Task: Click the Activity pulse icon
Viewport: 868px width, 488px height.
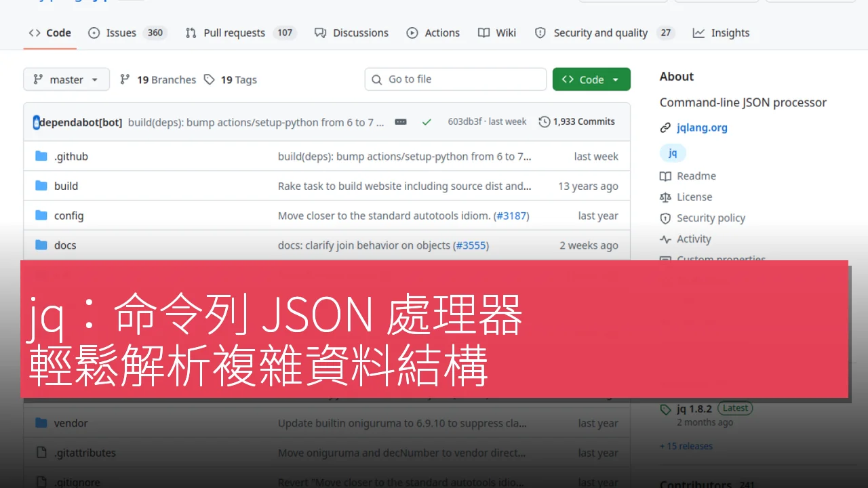Action: [665, 239]
